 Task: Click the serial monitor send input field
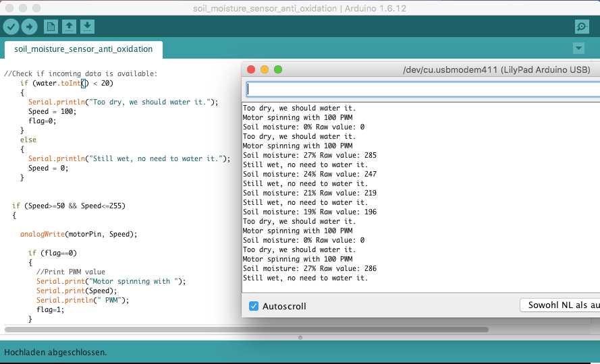(x=422, y=89)
